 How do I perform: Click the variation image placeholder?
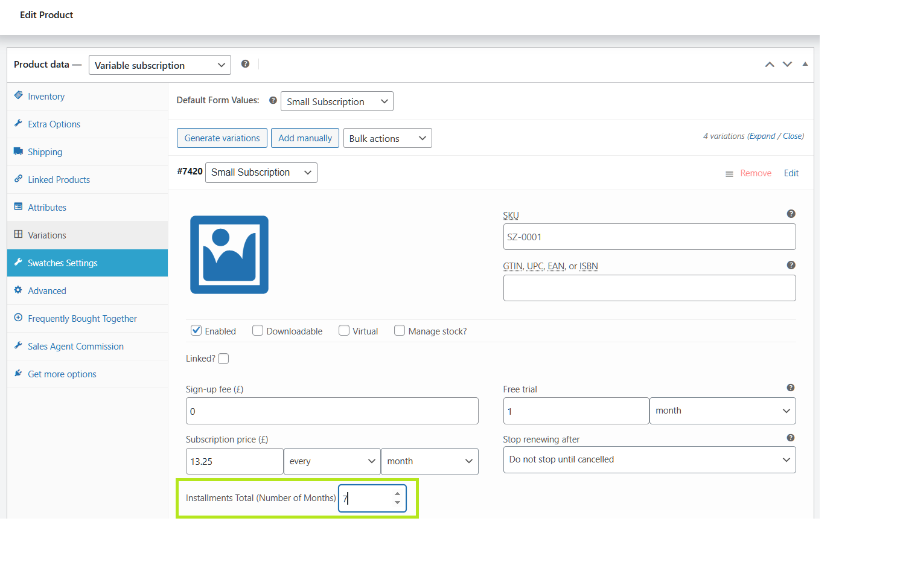(x=229, y=255)
